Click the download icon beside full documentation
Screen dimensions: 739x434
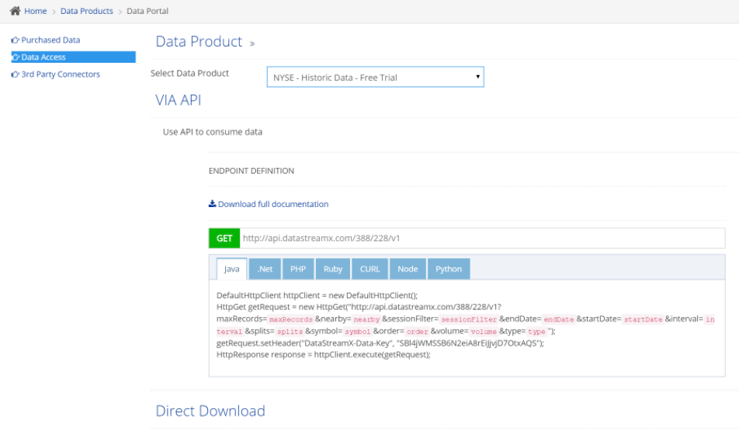pos(212,204)
